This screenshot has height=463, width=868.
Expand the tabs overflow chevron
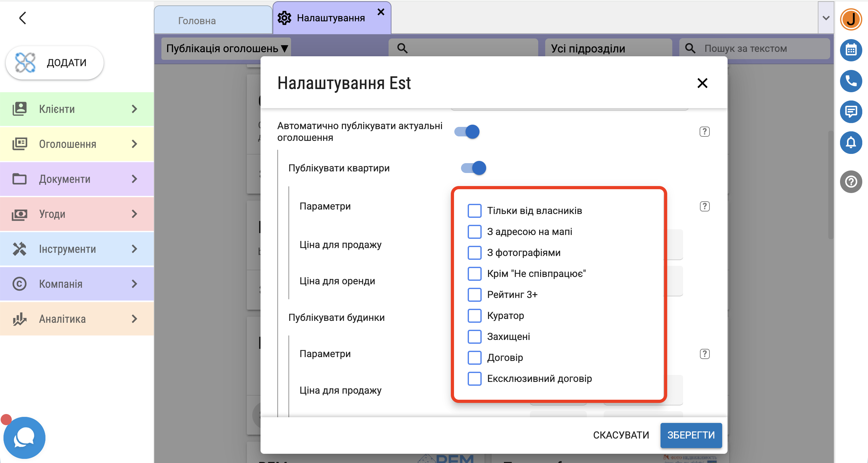(825, 18)
